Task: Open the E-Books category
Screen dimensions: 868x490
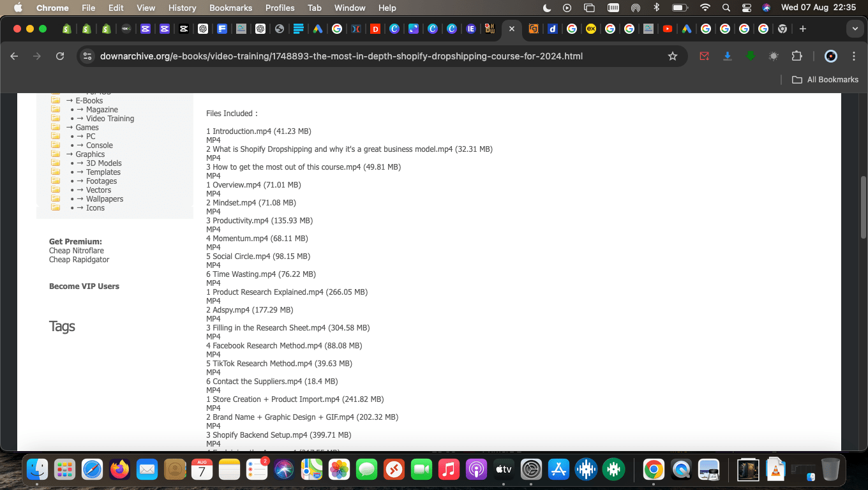Action: 89,101
